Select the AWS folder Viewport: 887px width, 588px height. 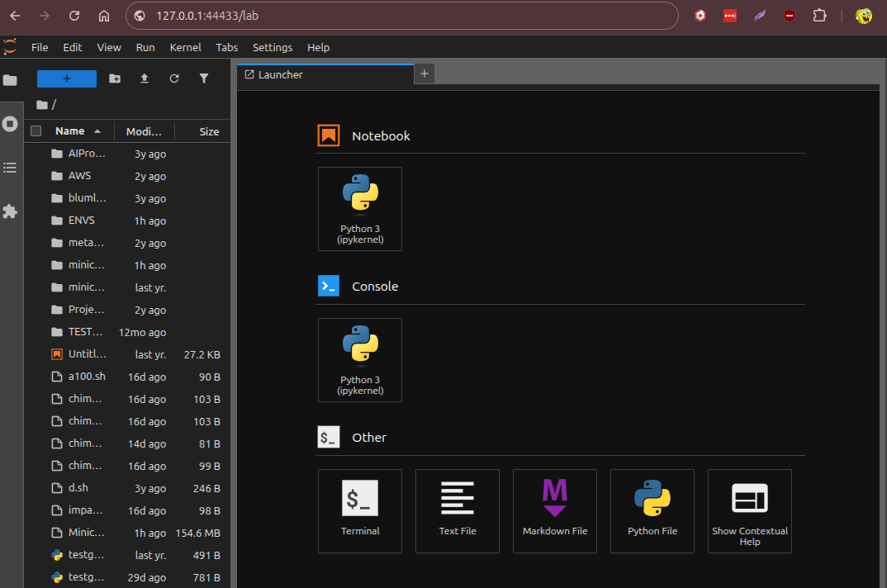click(x=127, y=176)
